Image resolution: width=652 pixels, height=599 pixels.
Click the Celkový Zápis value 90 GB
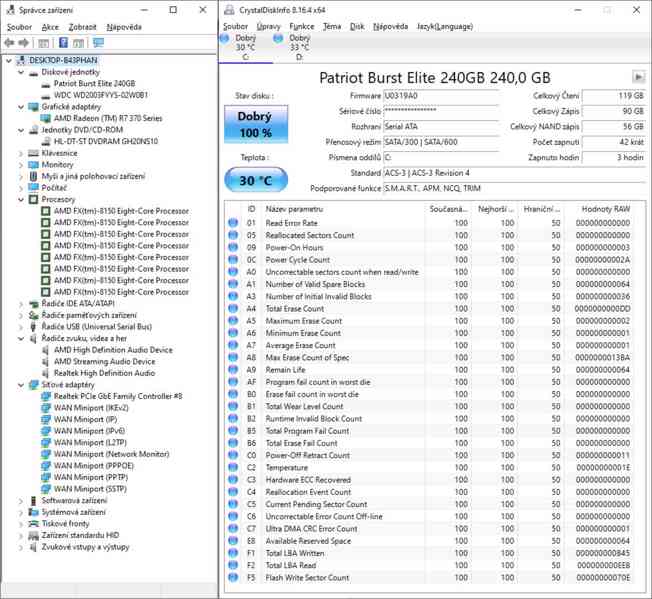pos(613,111)
